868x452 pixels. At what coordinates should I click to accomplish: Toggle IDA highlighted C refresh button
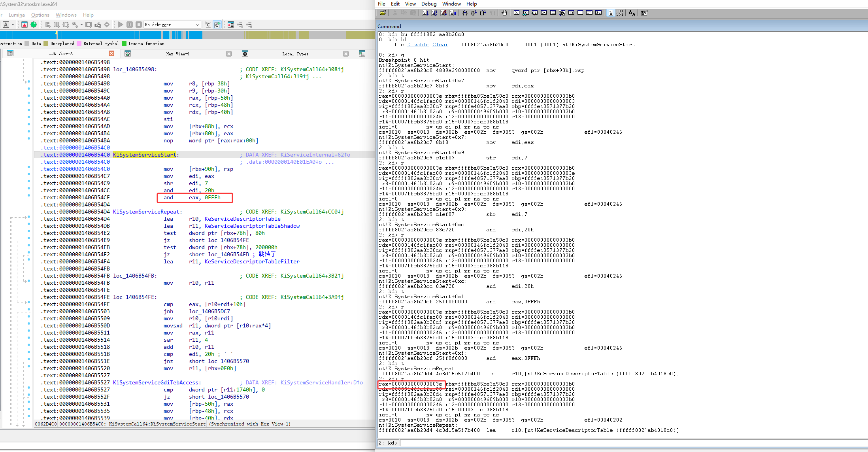217,25
